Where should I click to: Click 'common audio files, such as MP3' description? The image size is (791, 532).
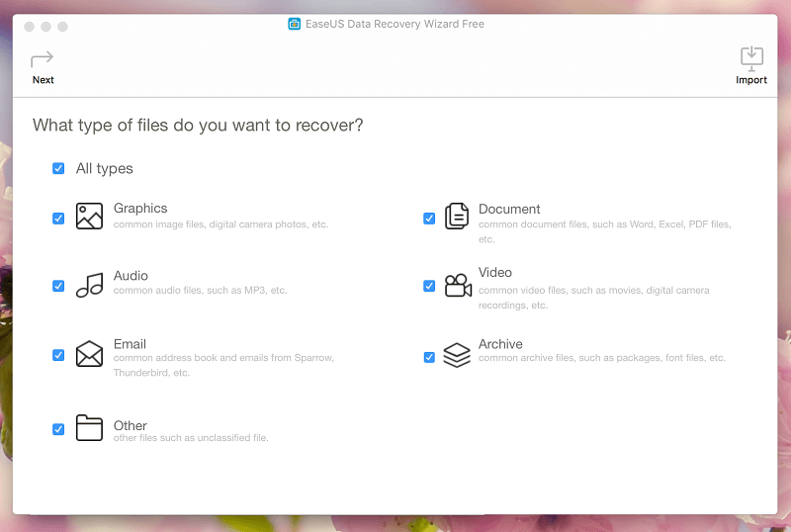(201, 291)
